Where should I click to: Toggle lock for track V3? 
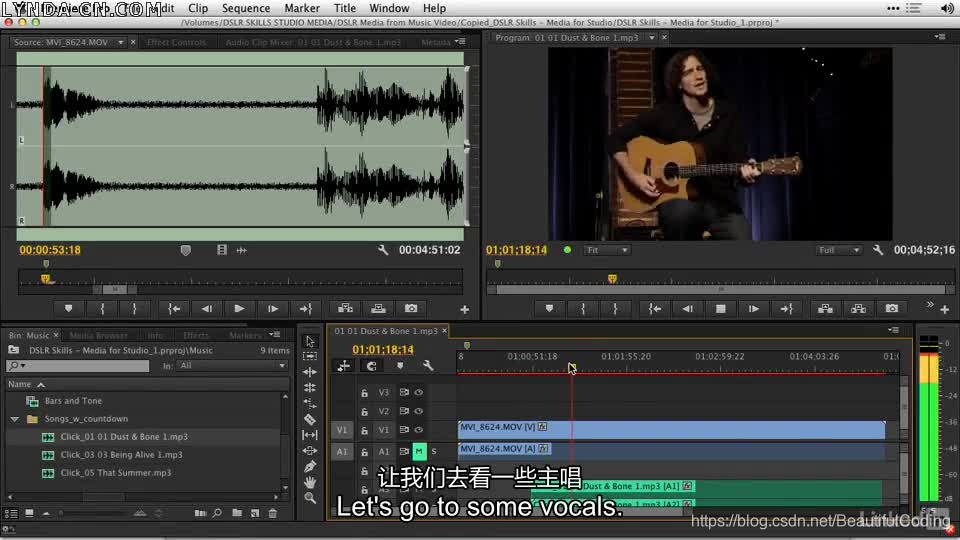click(x=364, y=392)
